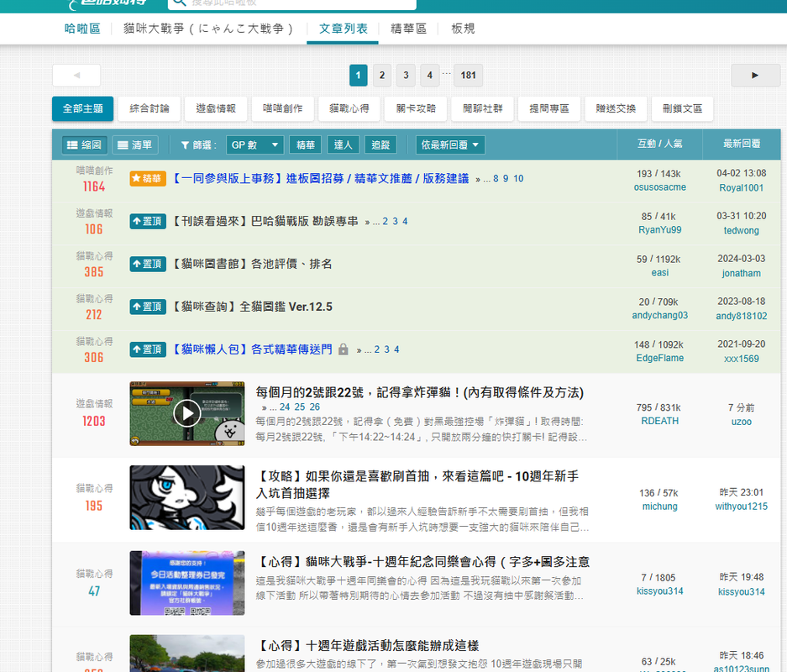
Task: Open the GP 數 dropdown
Action: pyautogui.click(x=254, y=145)
